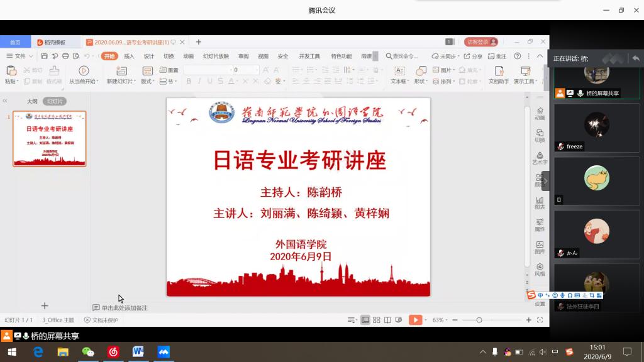Switch to the 插入 insert ribbon tab
The image size is (644, 362).
pos(129,56)
